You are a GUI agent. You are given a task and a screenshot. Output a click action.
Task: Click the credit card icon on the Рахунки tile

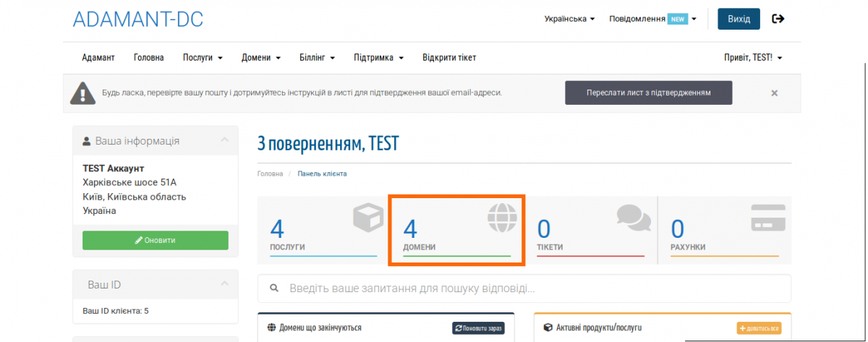(767, 218)
